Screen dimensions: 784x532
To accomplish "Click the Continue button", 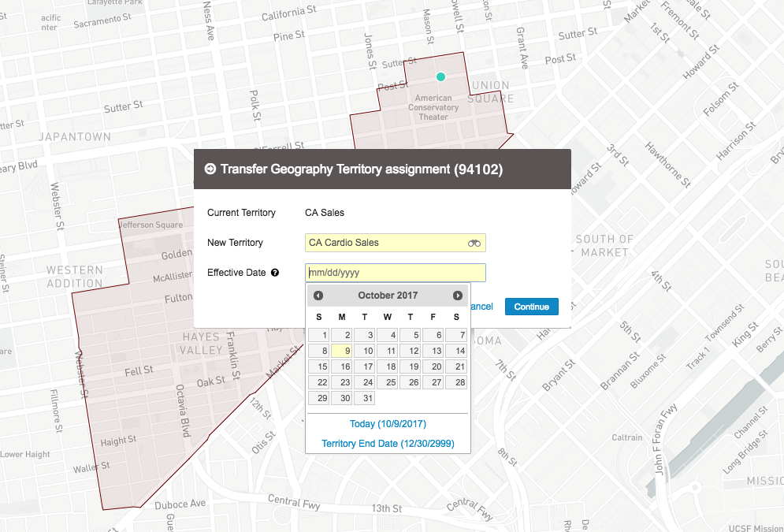I will (x=531, y=307).
